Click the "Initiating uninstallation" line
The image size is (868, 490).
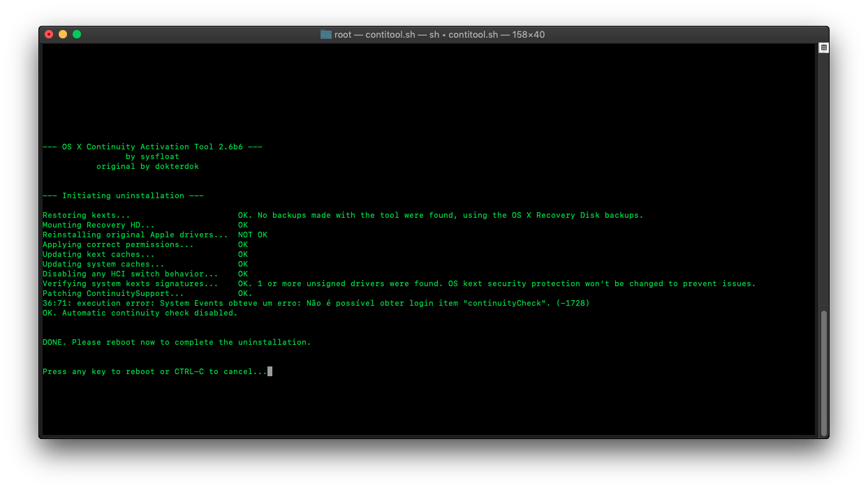click(x=123, y=195)
